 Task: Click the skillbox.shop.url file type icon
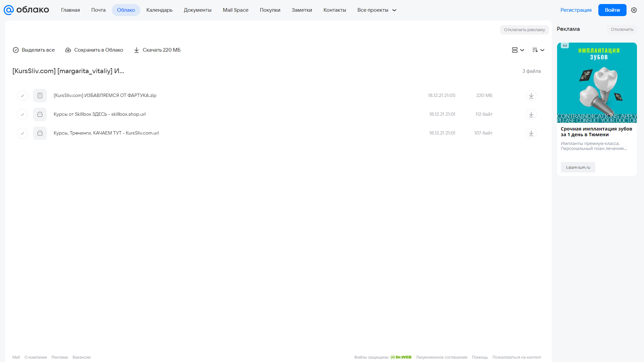click(40, 114)
